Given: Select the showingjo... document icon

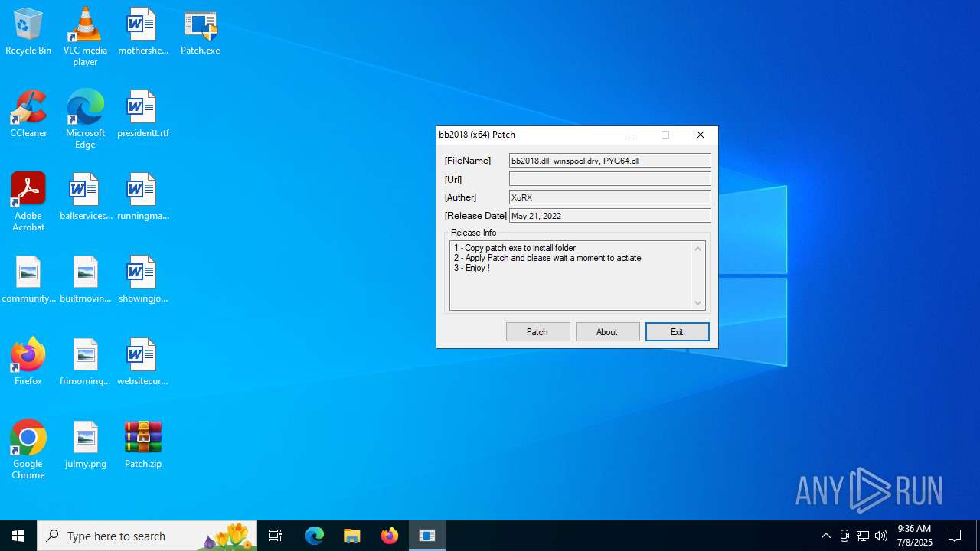Looking at the screenshot, I should click(142, 280).
